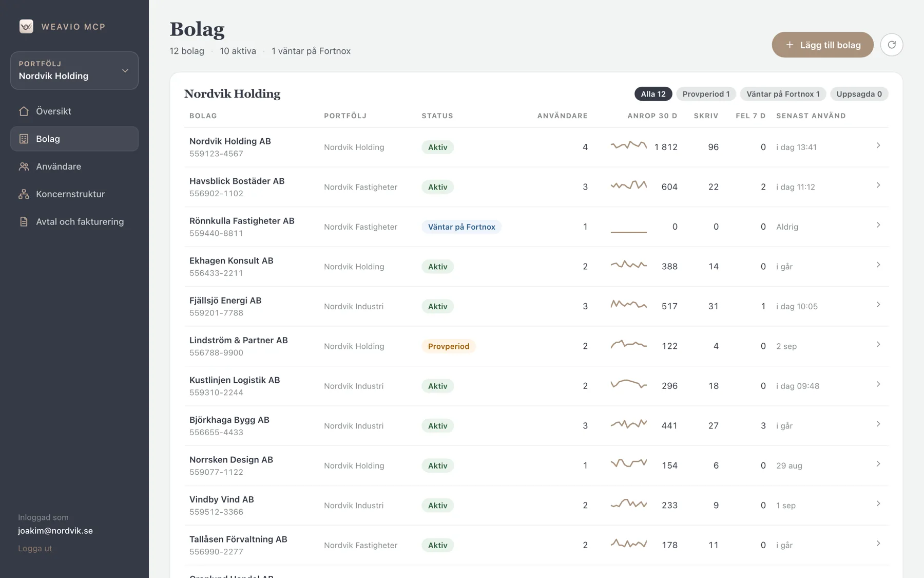Open Översikt via its house icon

click(x=24, y=111)
